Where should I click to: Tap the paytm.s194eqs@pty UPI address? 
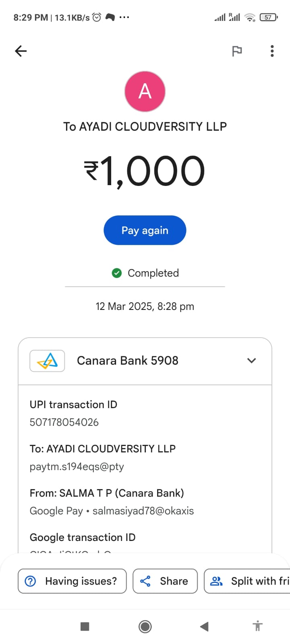[x=77, y=466]
